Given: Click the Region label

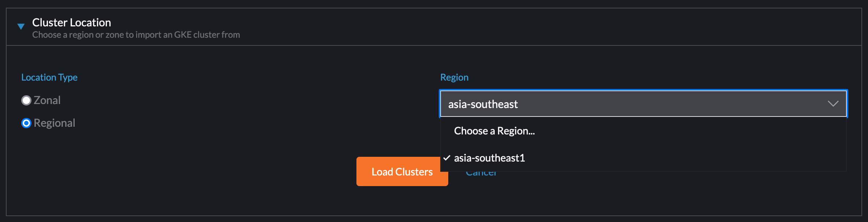Looking at the screenshot, I should (x=454, y=77).
